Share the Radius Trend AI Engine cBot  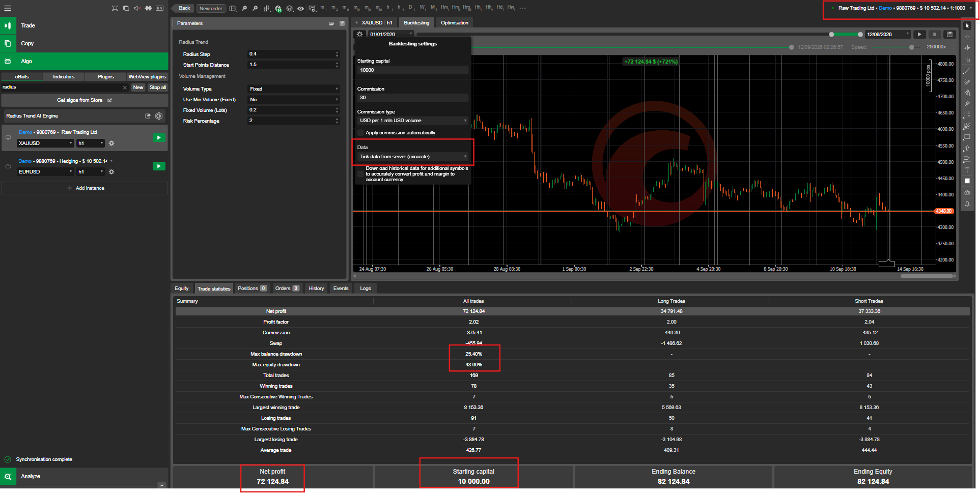point(148,116)
